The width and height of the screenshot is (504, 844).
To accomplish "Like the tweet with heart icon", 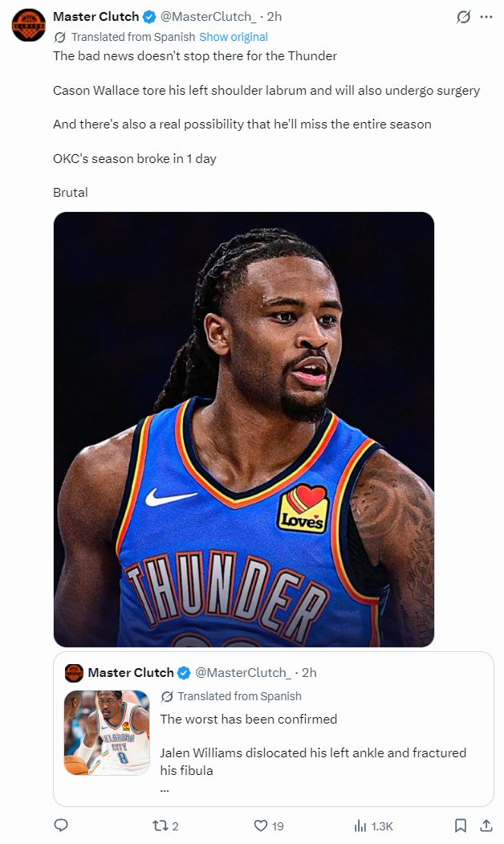I will 261,826.
